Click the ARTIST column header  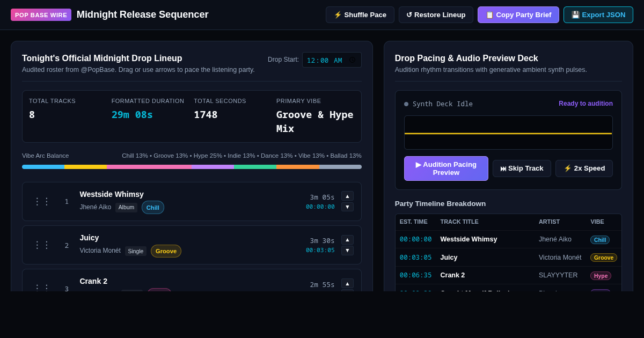click(549, 222)
